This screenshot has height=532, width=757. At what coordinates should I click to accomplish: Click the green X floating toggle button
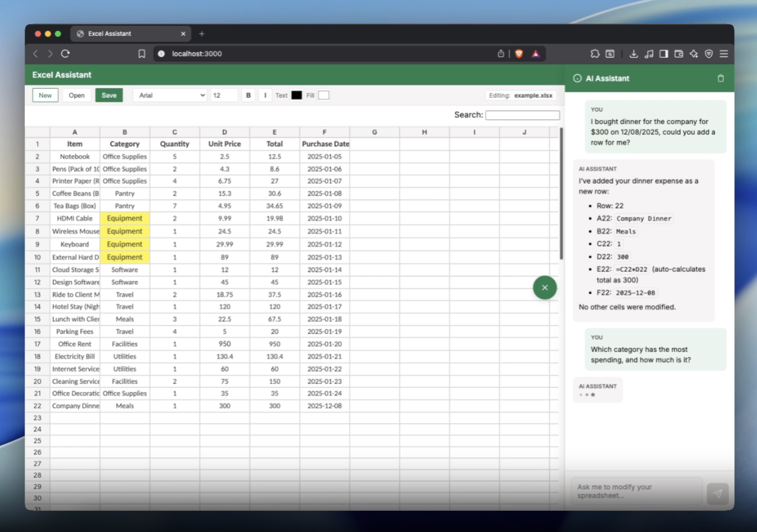coord(544,287)
